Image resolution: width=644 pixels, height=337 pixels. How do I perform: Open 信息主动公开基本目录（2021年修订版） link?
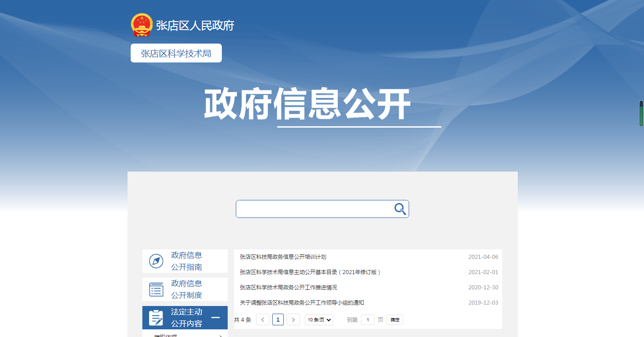(x=310, y=272)
